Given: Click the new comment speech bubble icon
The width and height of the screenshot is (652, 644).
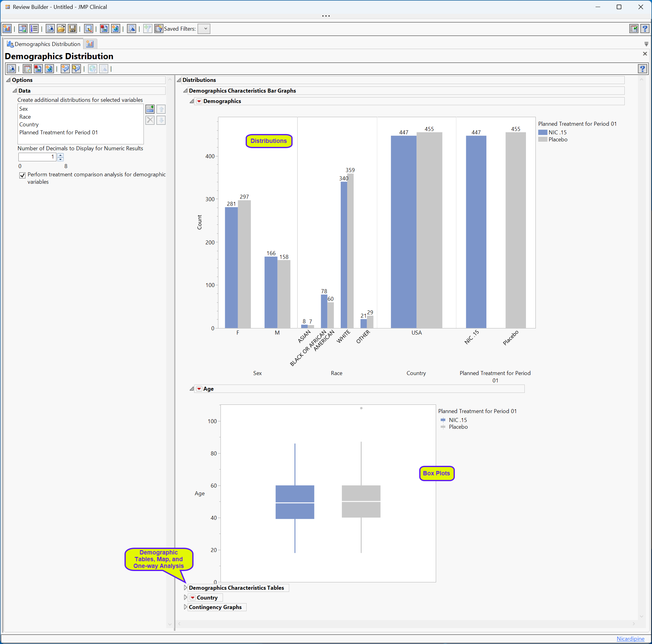Looking at the screenshot, I should [x=65, y=69].
